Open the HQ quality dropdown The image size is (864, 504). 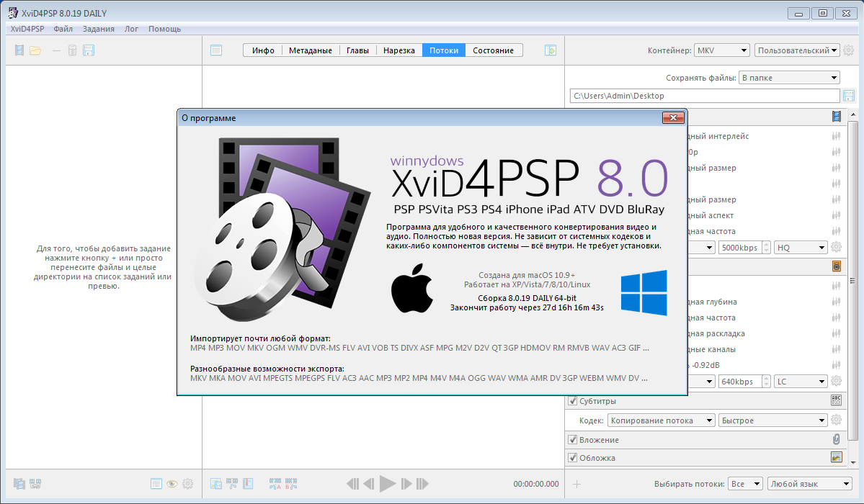pyautogui.click(x=801, y=247)
